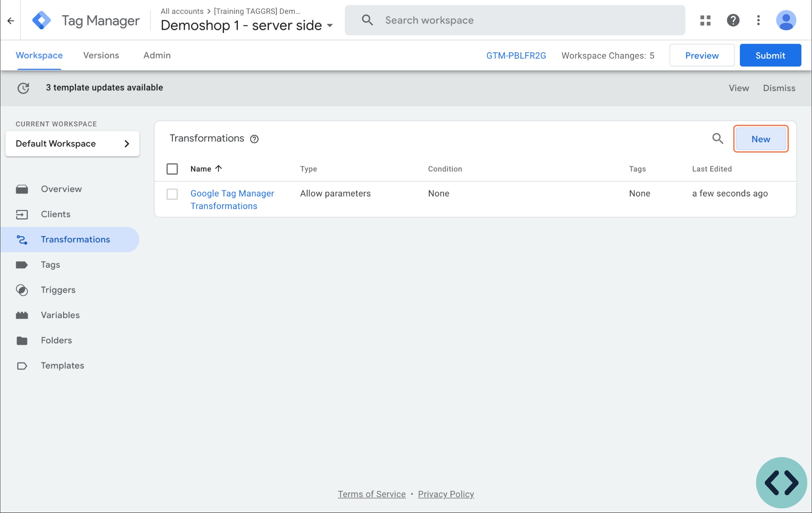Image resolution: width=812 pixels, height=513 pixels.
Task: Open the user account avatar
Action: [786, 20]
